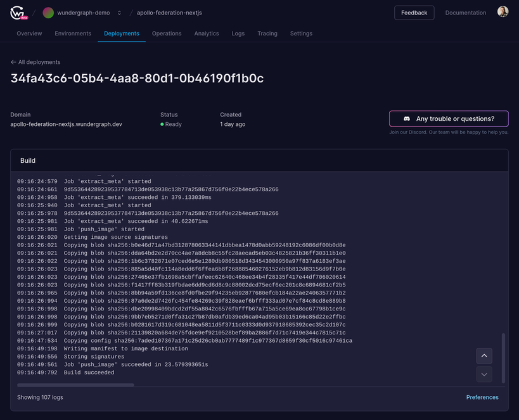Screen dimensions: 519x420
Task: Click the '1 day ago' created value
Action: click(x=233, y=124)
